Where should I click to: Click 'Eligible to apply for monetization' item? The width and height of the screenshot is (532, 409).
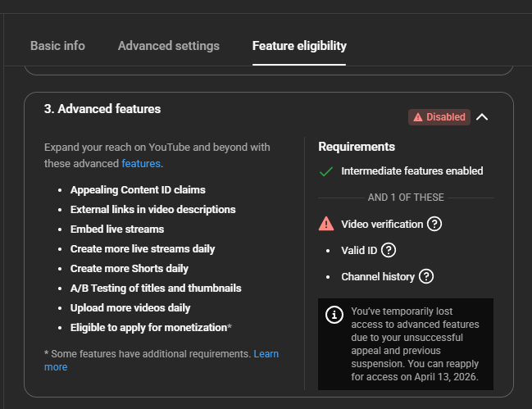coord(151,328)
